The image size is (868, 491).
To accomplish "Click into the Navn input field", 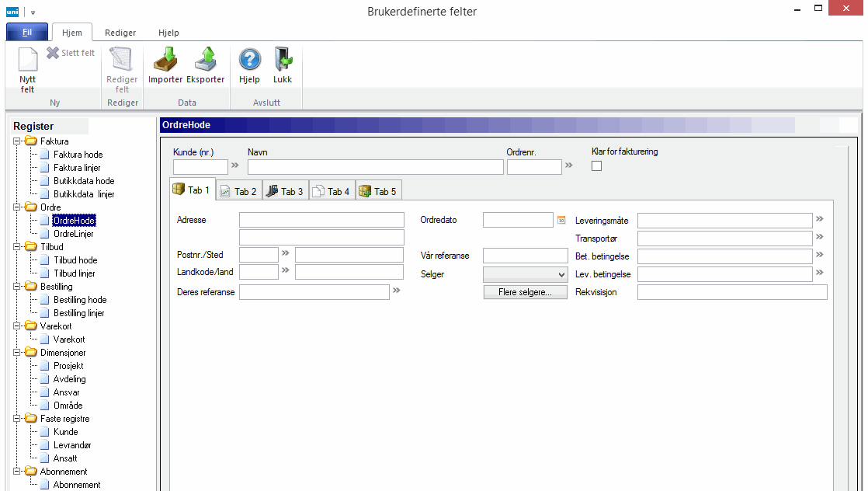I will [x=375, y=167].
